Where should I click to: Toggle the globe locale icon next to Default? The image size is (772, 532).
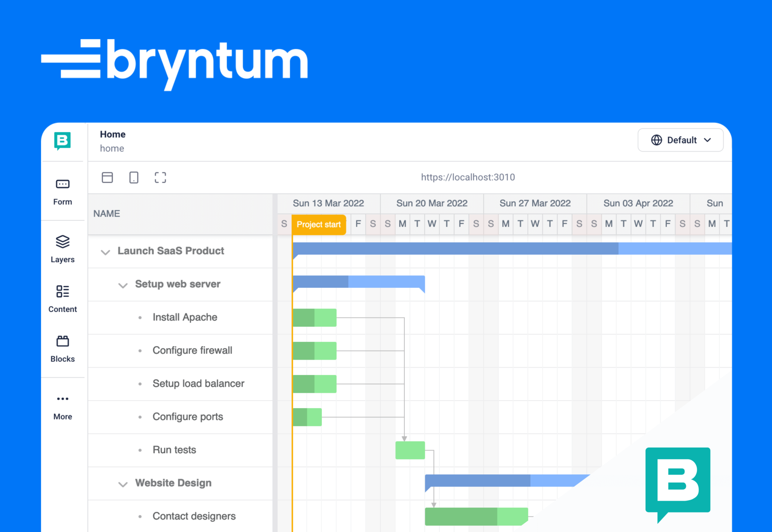pos(656,140)
